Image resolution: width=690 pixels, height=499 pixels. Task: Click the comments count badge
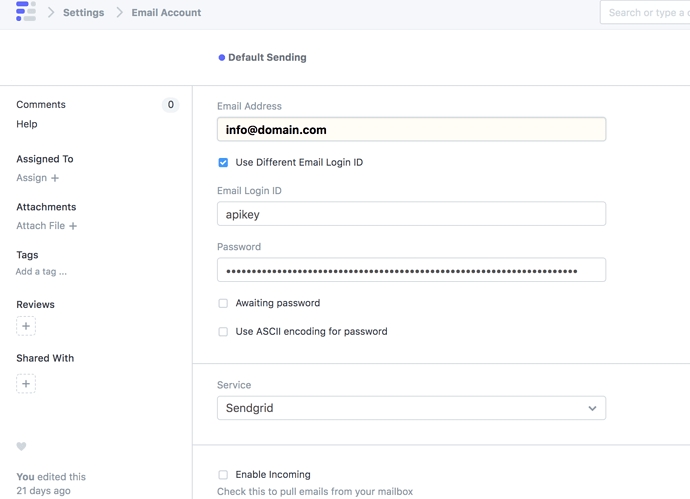170,104
